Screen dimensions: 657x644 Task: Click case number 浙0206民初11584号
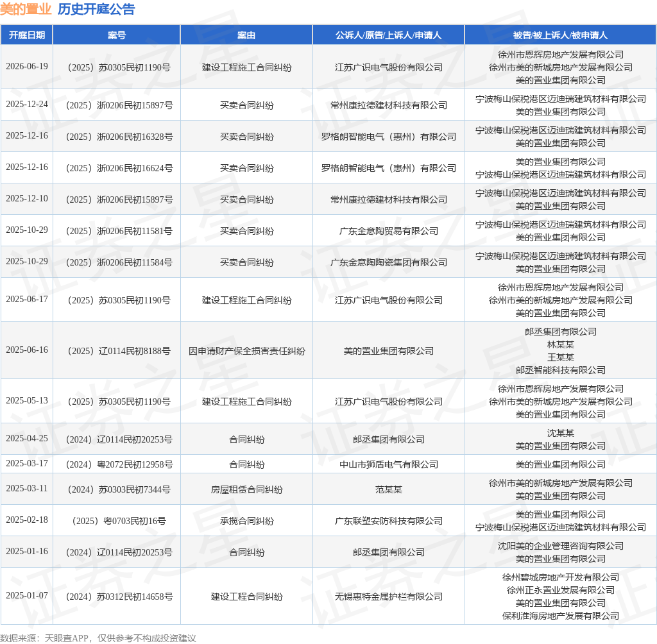click(135, 262)
